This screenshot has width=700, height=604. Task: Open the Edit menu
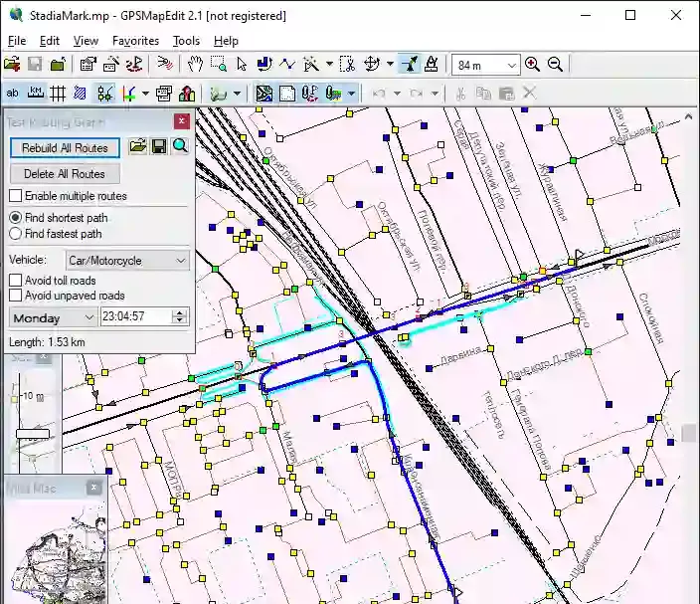(50, 41)
